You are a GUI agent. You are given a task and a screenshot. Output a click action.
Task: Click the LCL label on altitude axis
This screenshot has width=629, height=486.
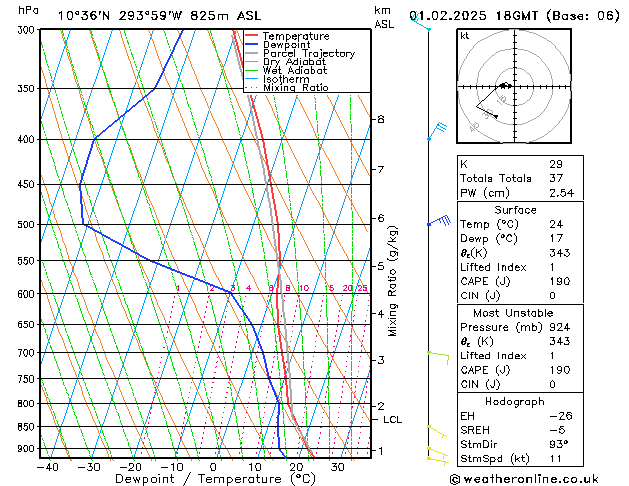tap(392, 419)
